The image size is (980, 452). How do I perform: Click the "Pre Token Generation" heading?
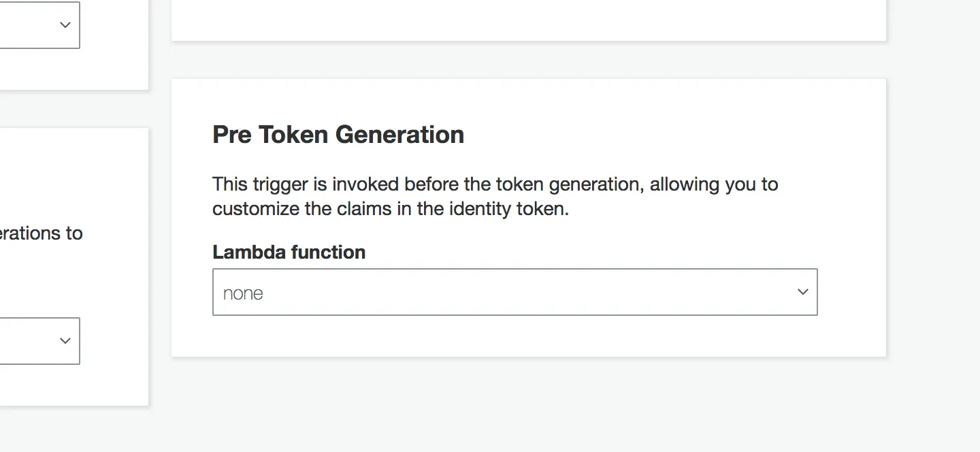click(x=338, y=135)
